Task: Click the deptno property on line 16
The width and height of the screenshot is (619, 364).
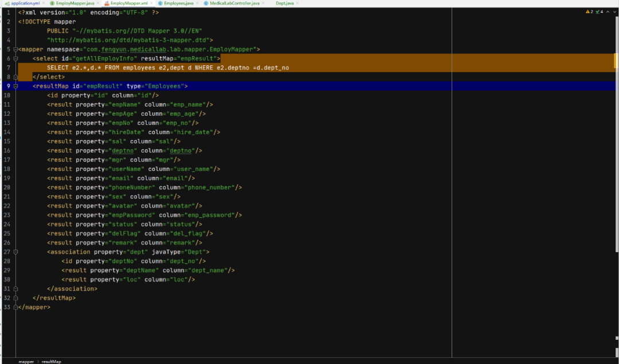Action: (x=123, y=150)
